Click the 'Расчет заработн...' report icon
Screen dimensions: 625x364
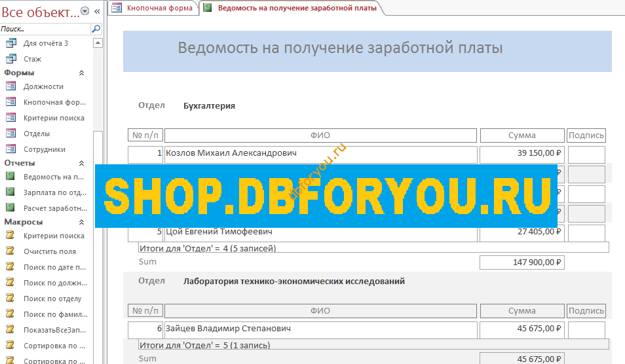(x=10, y=208)
